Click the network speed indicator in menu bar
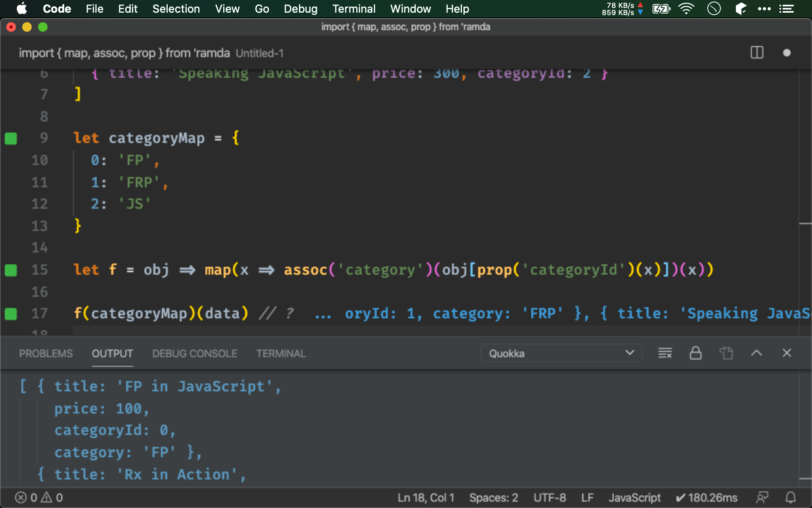 pyautogui.click(x=622, y=9)
